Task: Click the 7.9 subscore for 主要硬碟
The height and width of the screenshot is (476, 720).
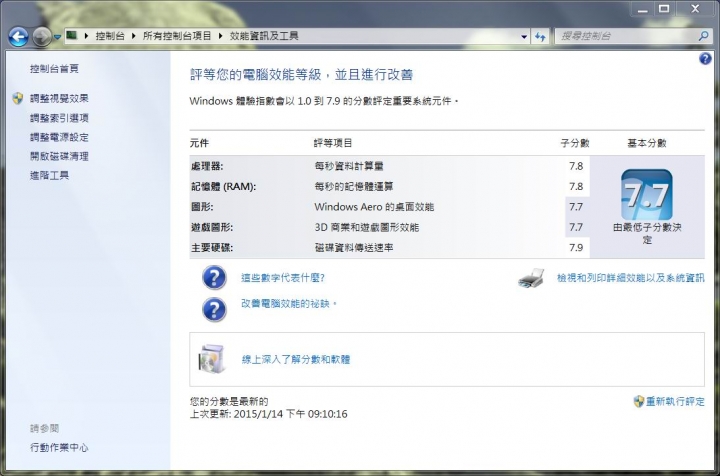Action: 576,248
